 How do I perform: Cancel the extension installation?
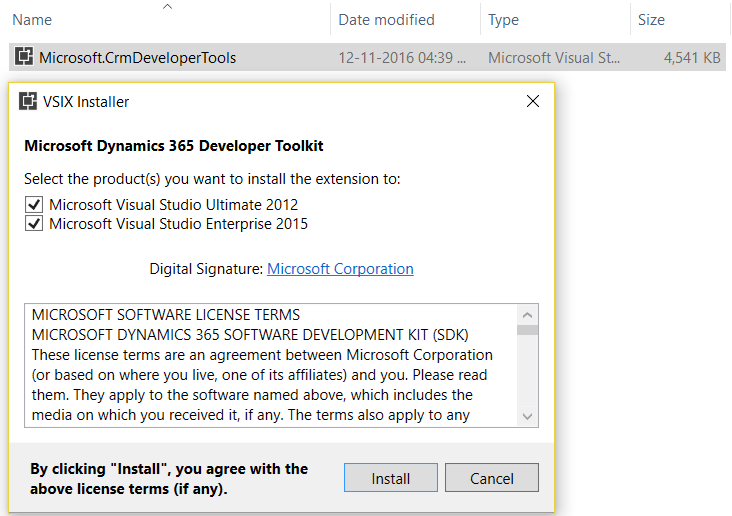point(492,478)
